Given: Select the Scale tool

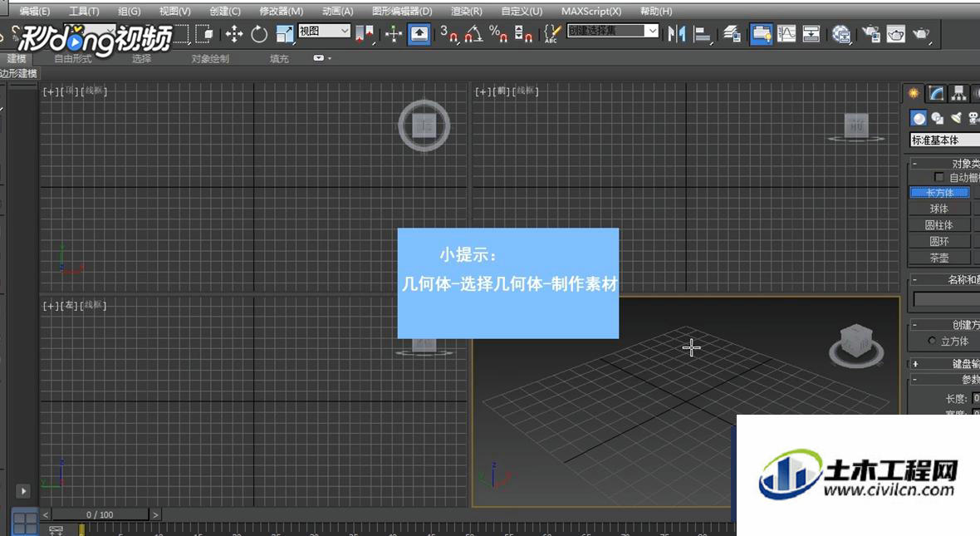Looking at the screenshot, I should pos(285,34).
